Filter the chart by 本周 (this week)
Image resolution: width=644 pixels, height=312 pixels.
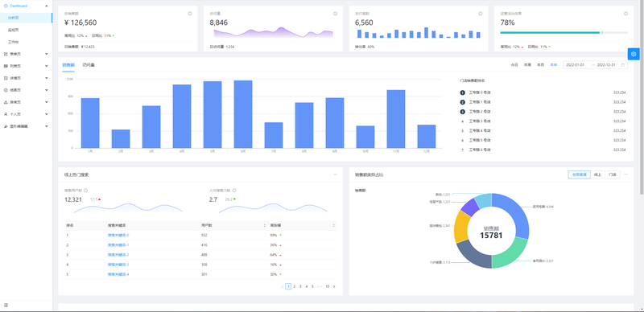click(527, 65)
